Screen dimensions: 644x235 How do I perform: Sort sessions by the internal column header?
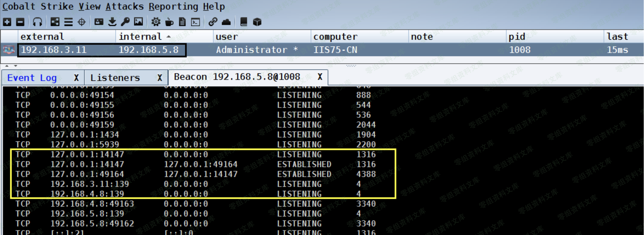(140, 37)
